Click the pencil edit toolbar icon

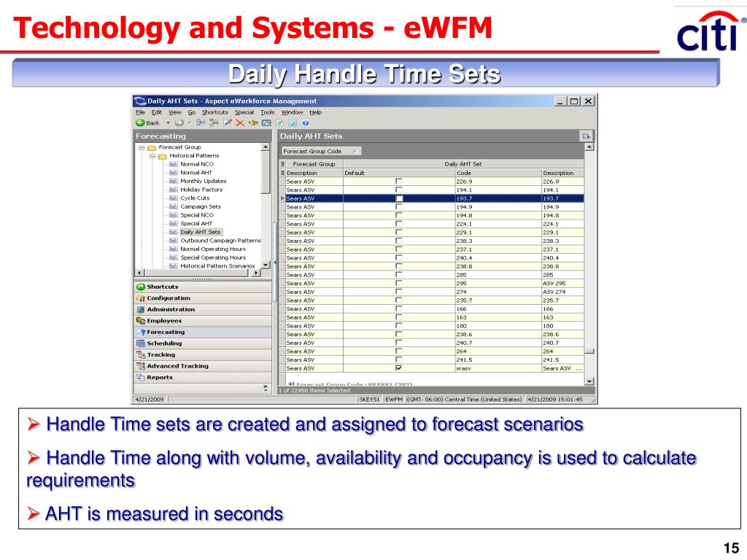[x=228, y=122]
